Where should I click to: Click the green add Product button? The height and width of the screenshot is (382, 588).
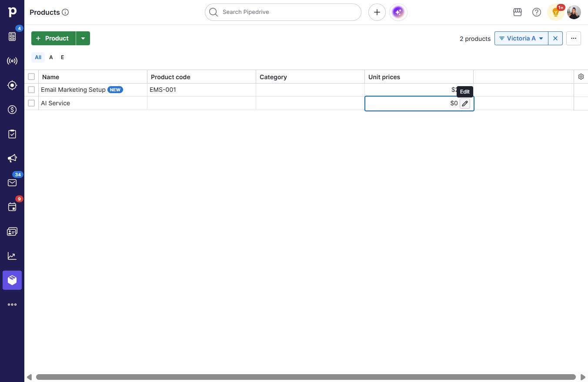tap(53, 38)
